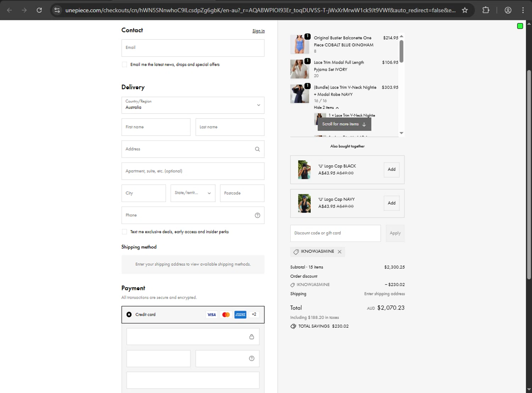This screenshot has height=393, width=532.
Task: Click the card number field
Action: click(x=193, y=337)
